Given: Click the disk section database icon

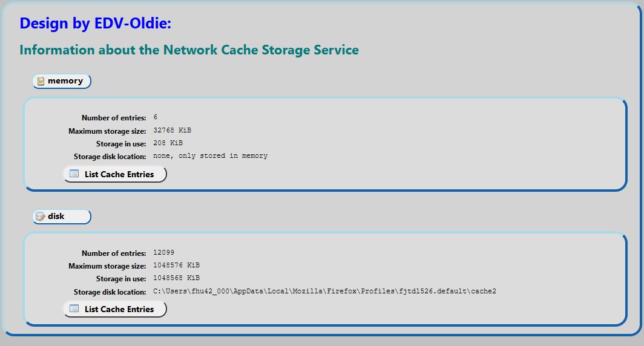Looking at the screenshot, I should pyautogui.click(x=41, y=217).
